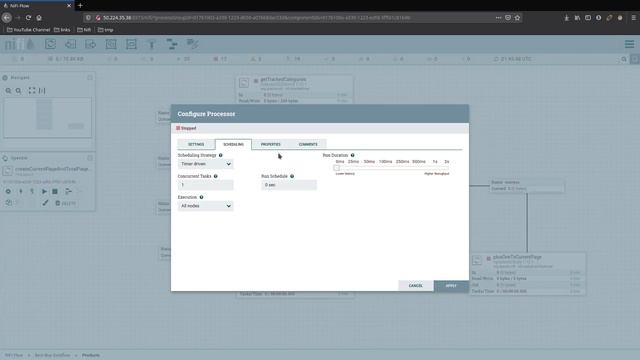The height and width of the screenshot is (360, 640).
Task: Open Run Duration help icon
Action: (x=352, y=155)
